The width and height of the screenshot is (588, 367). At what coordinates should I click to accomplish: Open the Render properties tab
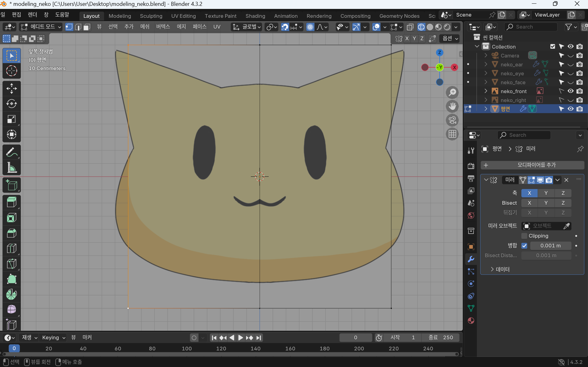pyautogui.click(x=471, y=166)
